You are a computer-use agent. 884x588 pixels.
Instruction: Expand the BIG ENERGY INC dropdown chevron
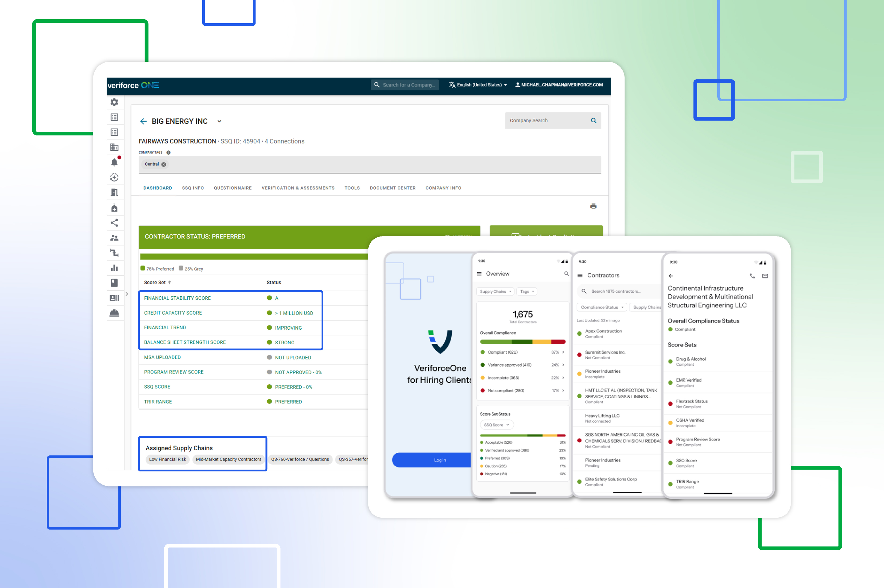219,121
